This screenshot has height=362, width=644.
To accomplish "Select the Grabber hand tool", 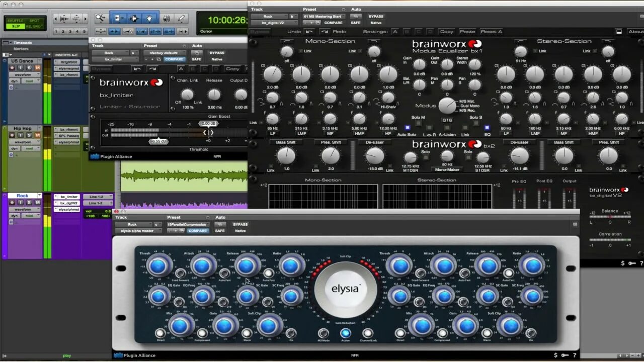I will pos(150,18).
